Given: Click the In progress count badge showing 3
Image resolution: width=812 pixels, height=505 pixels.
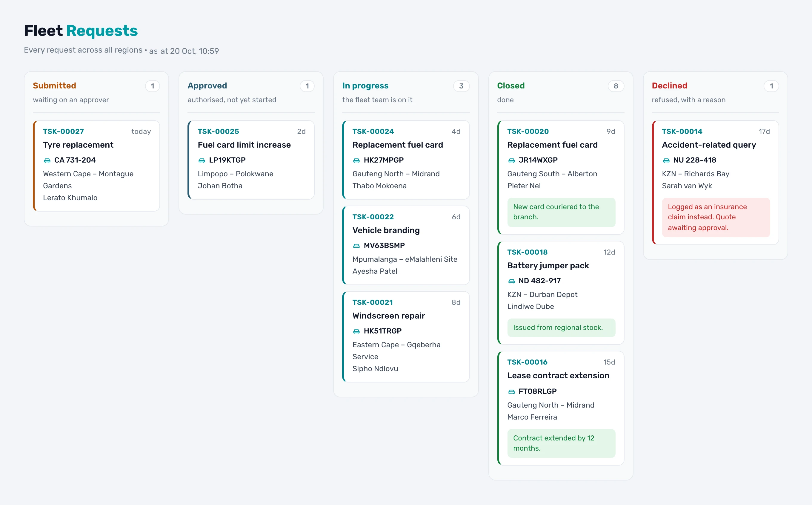Looking at the screenshot, I should (x=461, y=86).
